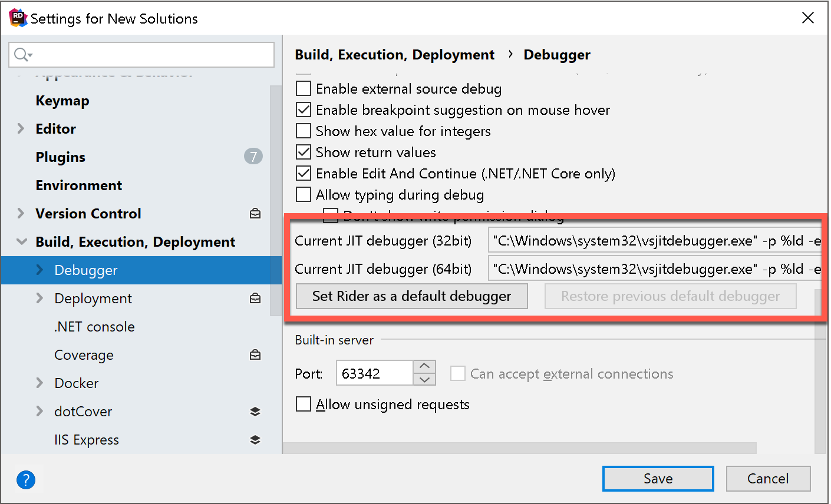This screenshot has height=504, width=831.
Task: Decrease port number with down arrow
Action: [x=424, y=380]
